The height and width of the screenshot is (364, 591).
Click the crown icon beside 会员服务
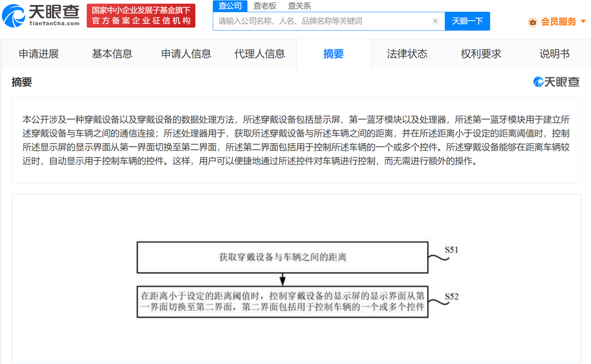coord(532,22)
